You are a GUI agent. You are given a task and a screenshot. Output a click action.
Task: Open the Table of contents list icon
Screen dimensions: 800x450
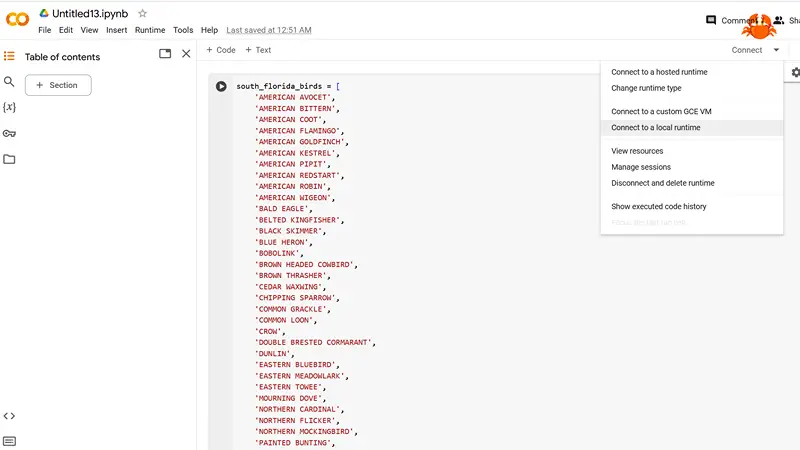(9, 56)
